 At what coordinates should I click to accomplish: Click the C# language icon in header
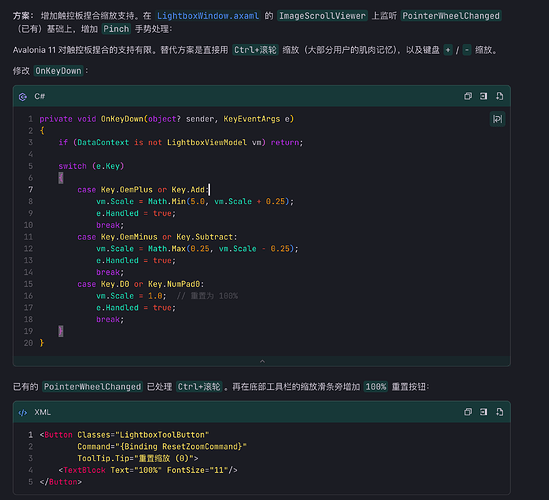23,97
